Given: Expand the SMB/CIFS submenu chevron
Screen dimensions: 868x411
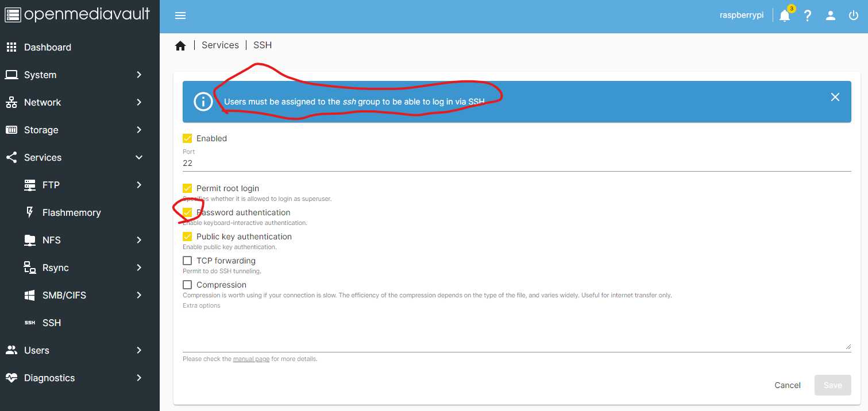Looking at the screenshot, I should [x=139, y=295].
